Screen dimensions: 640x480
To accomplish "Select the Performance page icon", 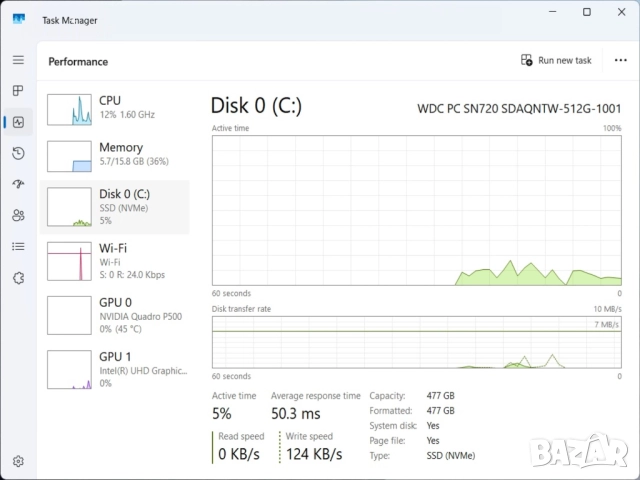I will (x=18, y=122).
